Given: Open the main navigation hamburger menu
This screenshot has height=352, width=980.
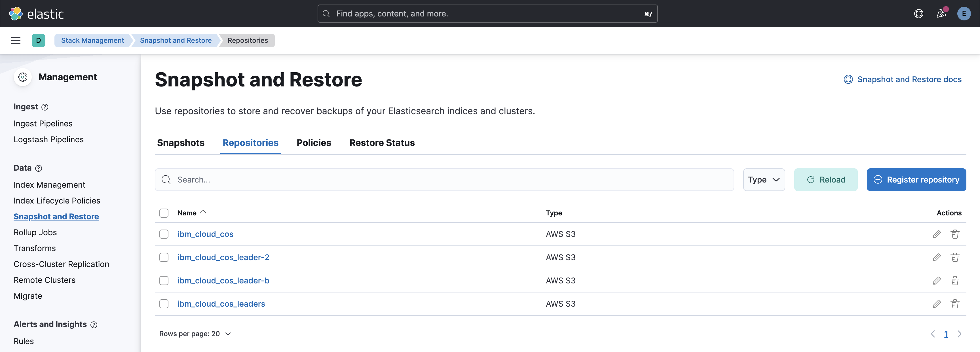Looking at the screenshot, I should click(16, 40).
